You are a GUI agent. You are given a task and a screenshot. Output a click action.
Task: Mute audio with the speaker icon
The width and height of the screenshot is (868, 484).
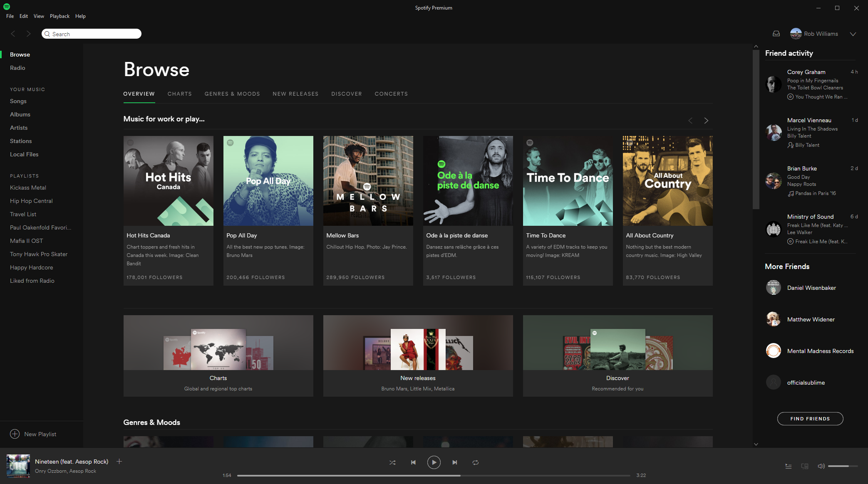(x=821, y=466)
